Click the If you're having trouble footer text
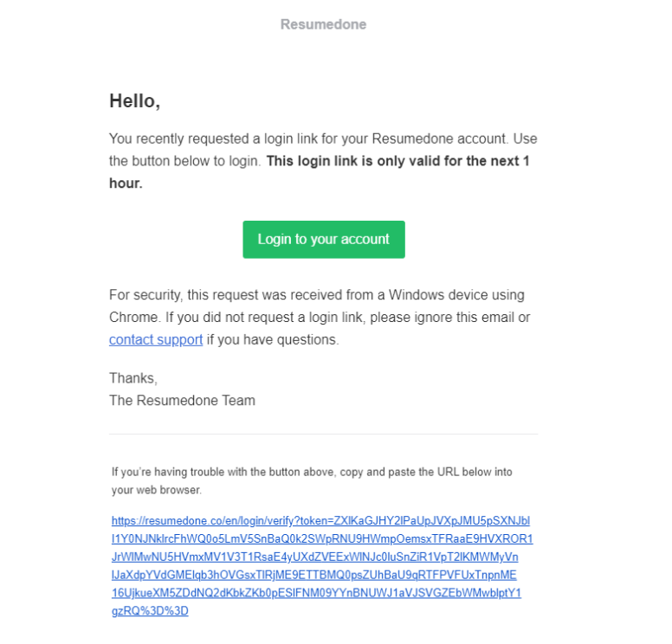The width and height of the screenshot is (672, 644). pos(312,472)
